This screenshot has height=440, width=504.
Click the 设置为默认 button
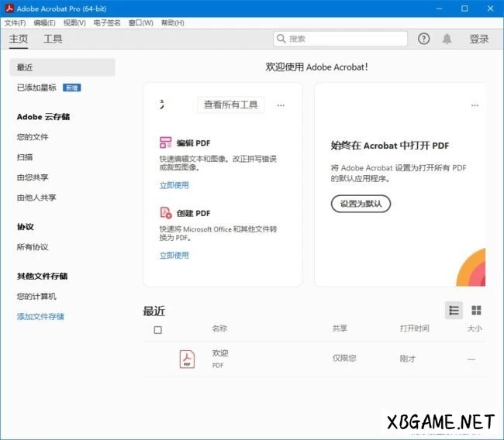click(361, 204)
